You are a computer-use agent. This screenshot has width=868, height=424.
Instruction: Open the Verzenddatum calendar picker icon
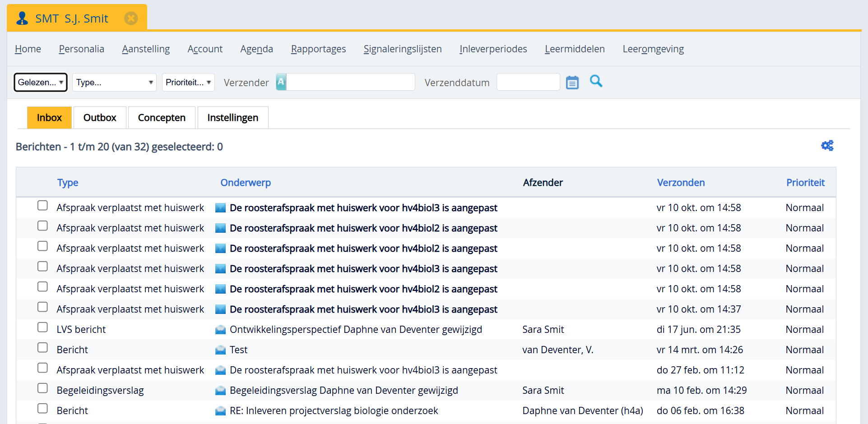[572, 83]
